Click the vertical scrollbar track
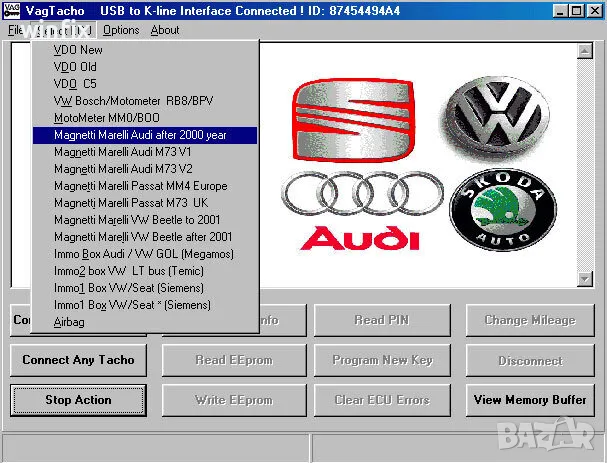Viewport: 607px width, 463px height. coord(585,165)
